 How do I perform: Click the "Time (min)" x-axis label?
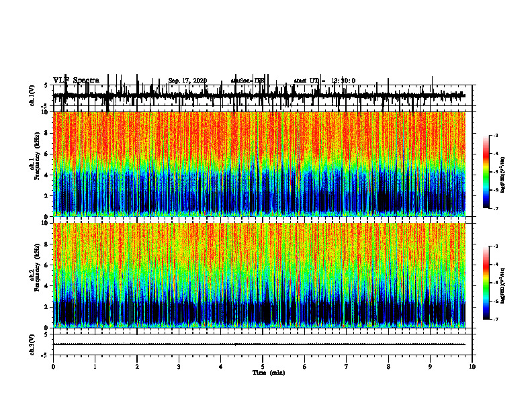coord(269,373)
